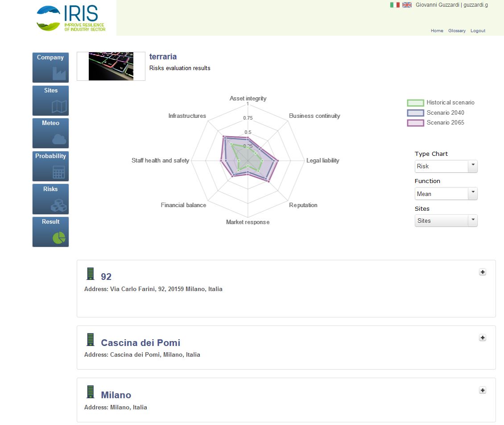Click the Market response axis label
The image size is (504, 425).
point(248,222)
